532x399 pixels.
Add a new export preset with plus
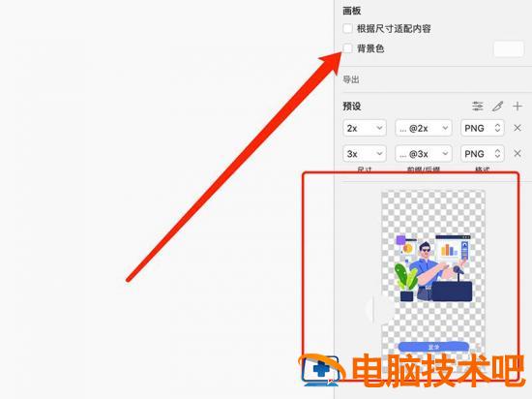click(x=517, y=107)
